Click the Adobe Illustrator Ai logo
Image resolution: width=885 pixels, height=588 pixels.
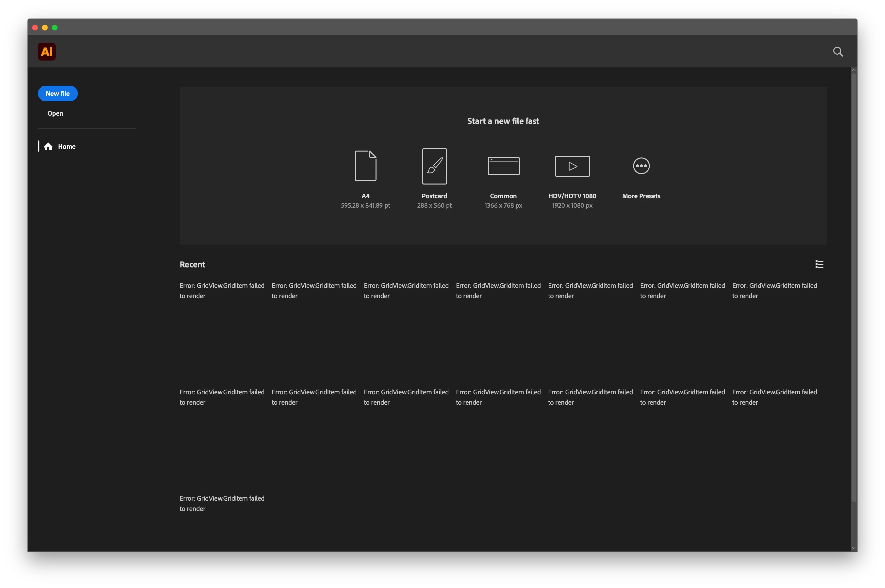47,52
